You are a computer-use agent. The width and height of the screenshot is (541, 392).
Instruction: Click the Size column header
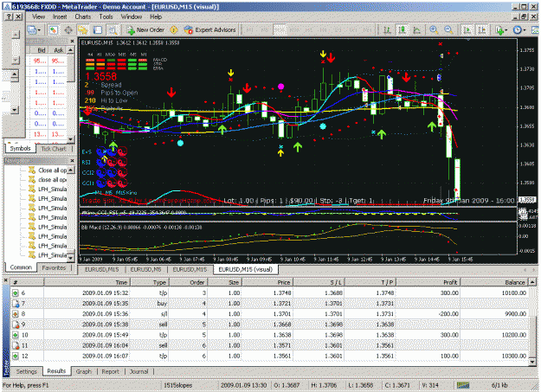(x=224, y=282)
